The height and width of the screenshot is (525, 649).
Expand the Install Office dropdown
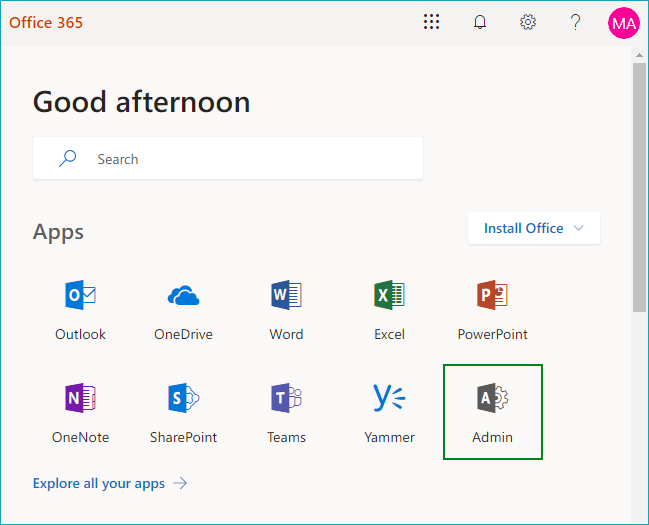[534, 228]
